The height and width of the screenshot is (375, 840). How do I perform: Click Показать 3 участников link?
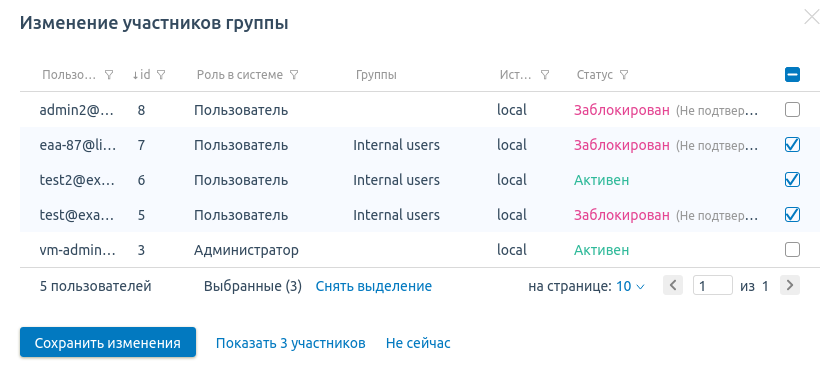291,343
